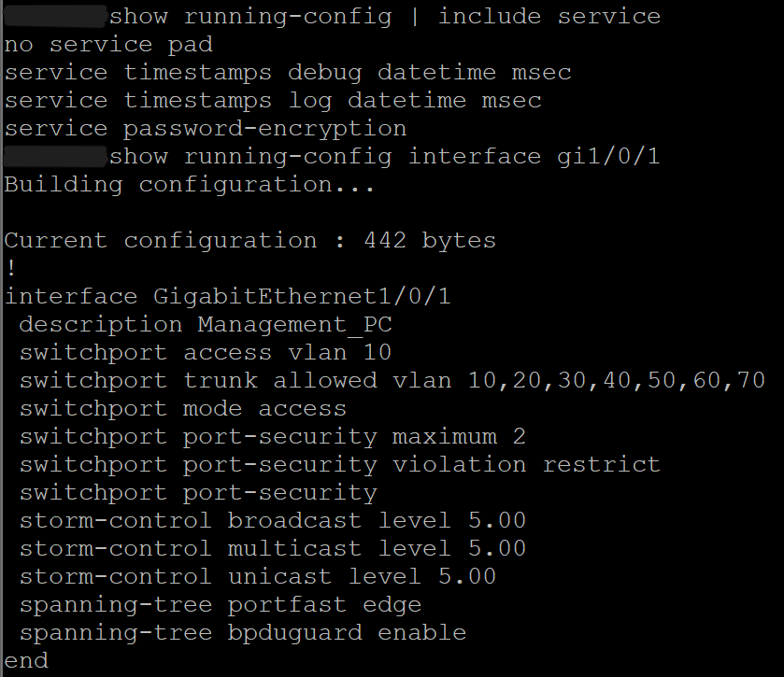784x677 pixels.
Task: Click the 'spanning-tree portfast edge' line
Action: point(221,604)
